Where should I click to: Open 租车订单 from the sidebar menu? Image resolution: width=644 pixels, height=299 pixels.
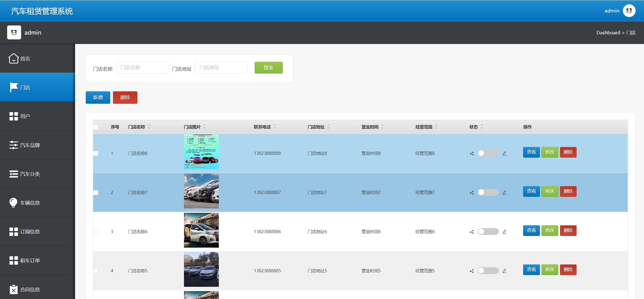(x=37, y=260)
